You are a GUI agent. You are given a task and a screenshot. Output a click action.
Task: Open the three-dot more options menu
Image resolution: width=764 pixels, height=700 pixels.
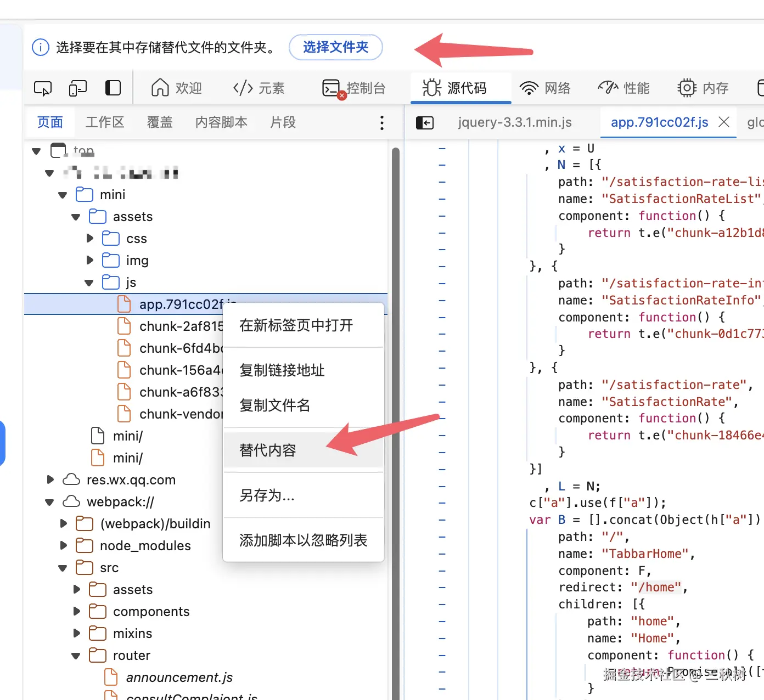[x=382, y=122]
